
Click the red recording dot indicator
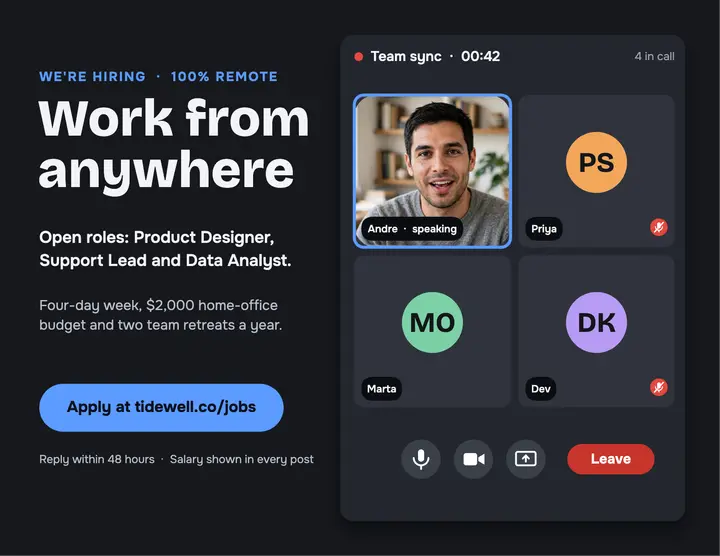click(x=359, y=56)
